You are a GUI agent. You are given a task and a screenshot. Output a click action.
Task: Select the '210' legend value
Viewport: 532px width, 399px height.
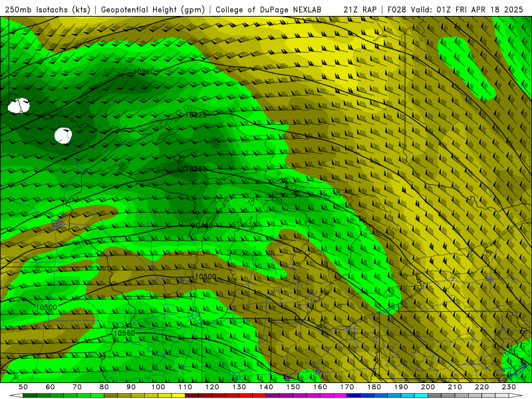(x=455, y=387)
